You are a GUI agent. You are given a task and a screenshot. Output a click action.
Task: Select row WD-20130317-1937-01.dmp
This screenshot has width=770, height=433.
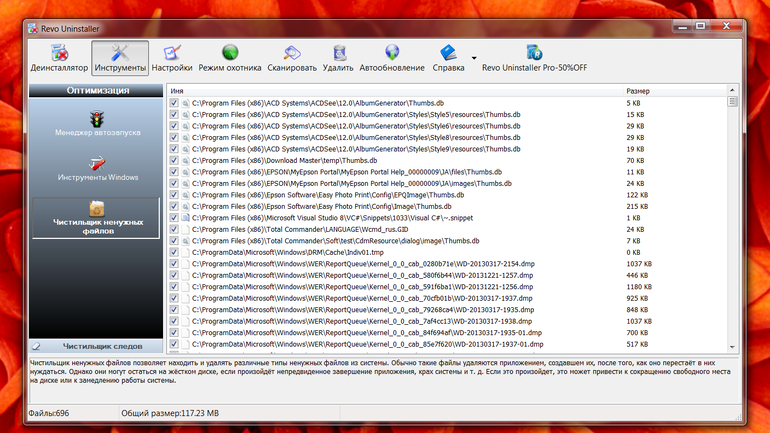pyautogui.click(x=447, y=344)
